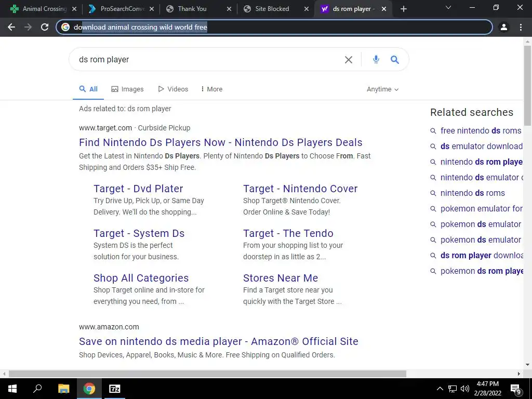
Task: Clear the 'ds rom player' search box
Action: 349,60
